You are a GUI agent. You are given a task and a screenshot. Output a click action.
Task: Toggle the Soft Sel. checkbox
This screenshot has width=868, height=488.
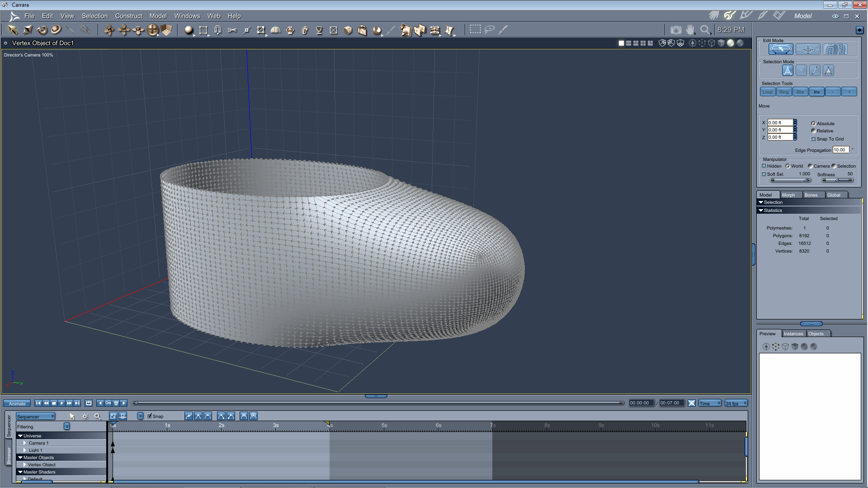click(x=764, y=174)
